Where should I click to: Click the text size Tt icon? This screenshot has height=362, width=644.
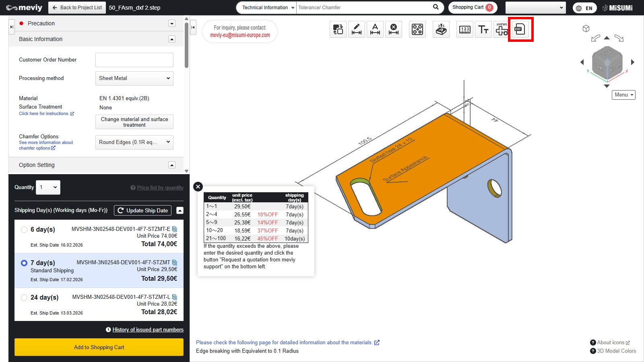pos(483,29)
